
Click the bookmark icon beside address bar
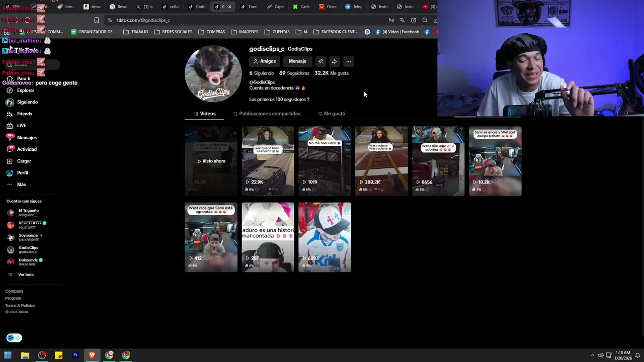coord(97,20)
